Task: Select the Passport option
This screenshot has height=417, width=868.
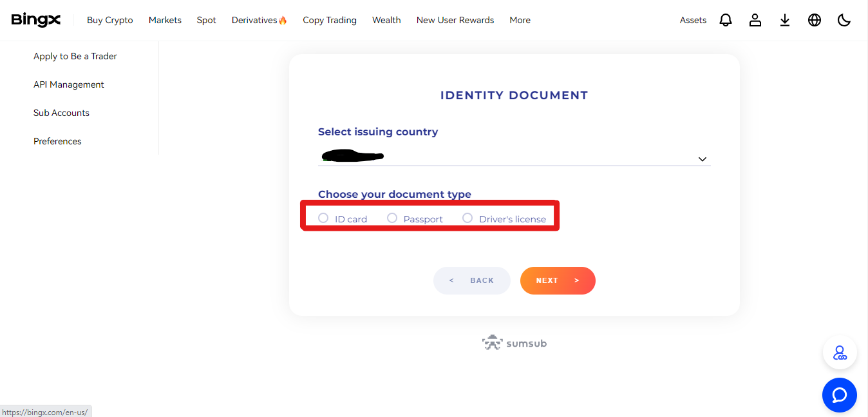Action: pyautogui.click(x=415, y=218)
